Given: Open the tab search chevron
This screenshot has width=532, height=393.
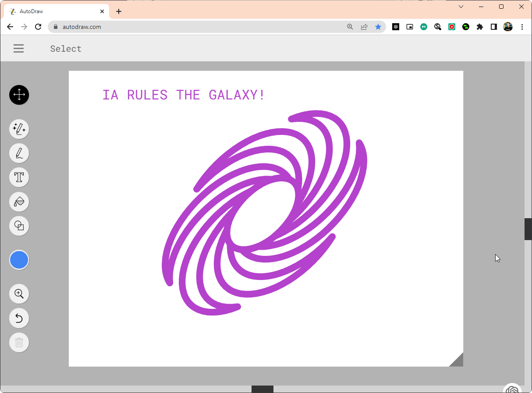Looking at the screenshot, I should click(x=461, y=7).
